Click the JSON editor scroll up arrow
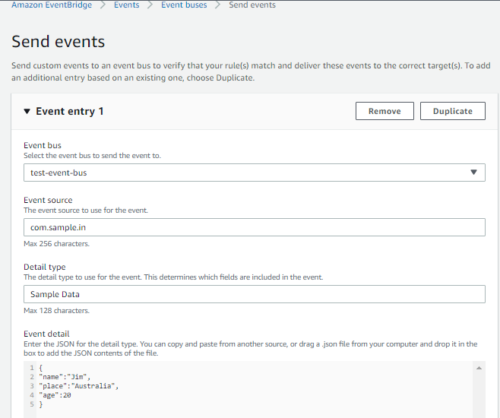Image resolution: width=500 pixels, height=418 pixels. tap(479, 368)
